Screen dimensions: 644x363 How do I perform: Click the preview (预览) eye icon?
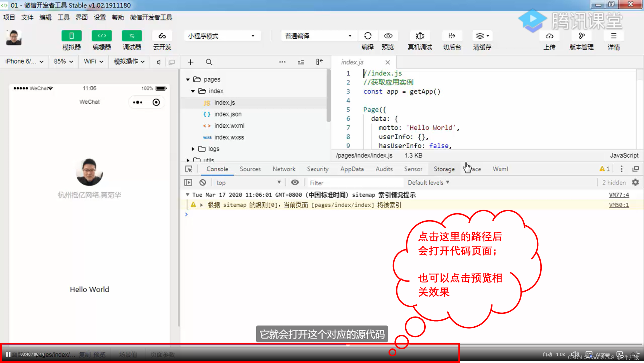pyautogui.click(x=388, y=36)
